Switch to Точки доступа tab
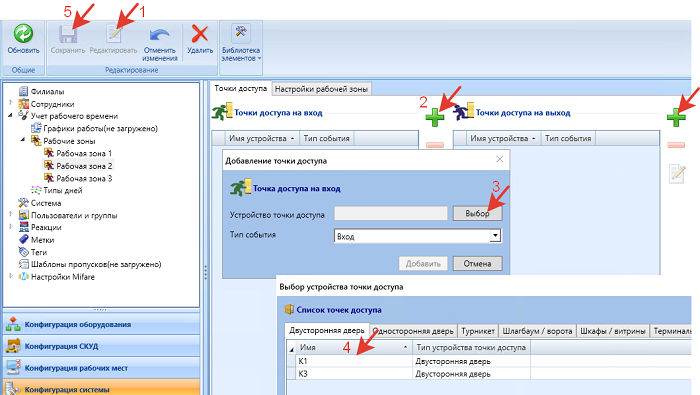700x395 pixels. tap(240, 88)
